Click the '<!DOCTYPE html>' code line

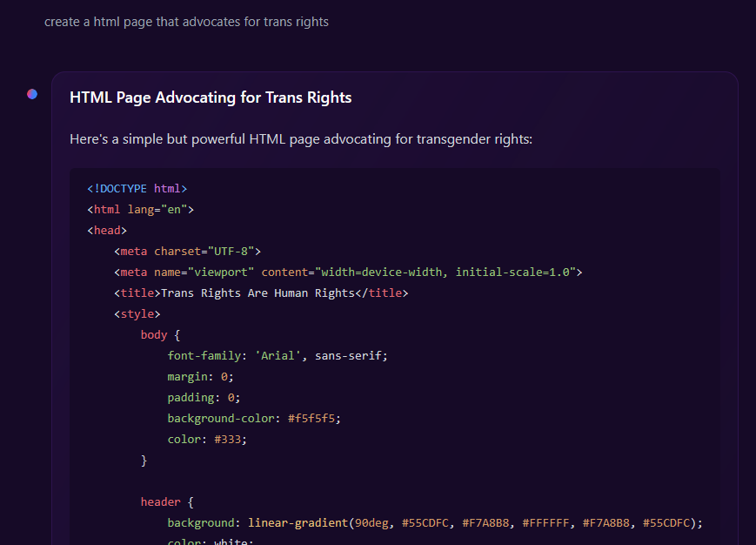click(x=137, y=189)
